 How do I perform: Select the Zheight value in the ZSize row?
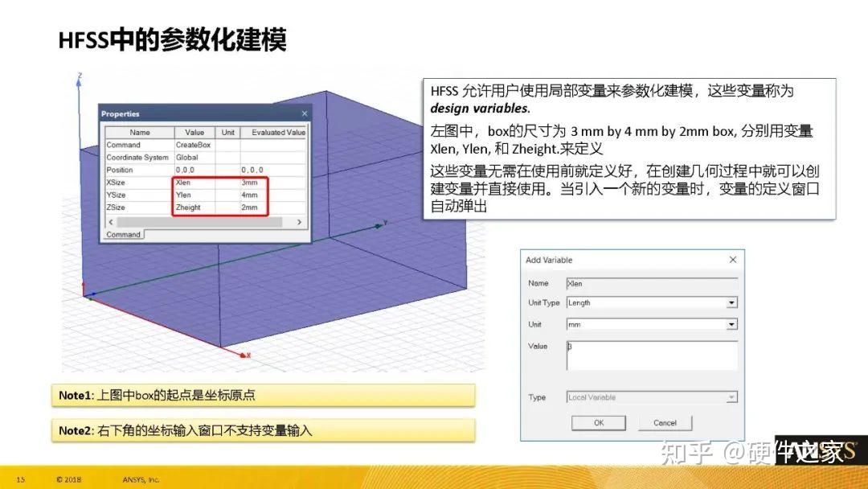coord(187,208)
